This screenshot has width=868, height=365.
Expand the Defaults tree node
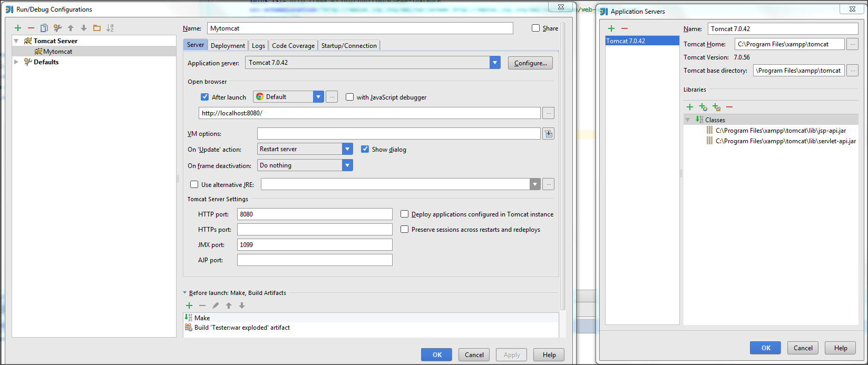coord(16,62)
